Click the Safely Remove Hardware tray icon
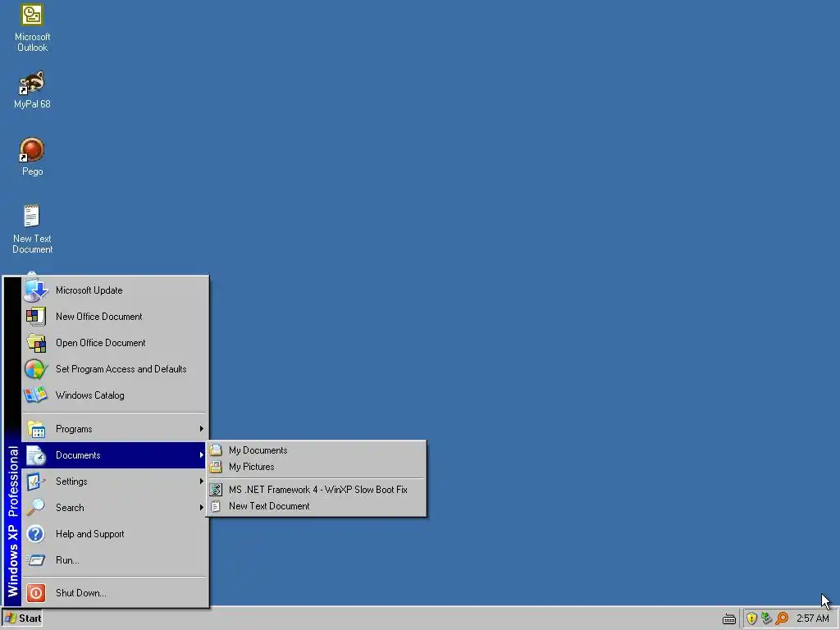 click(767, 619)
